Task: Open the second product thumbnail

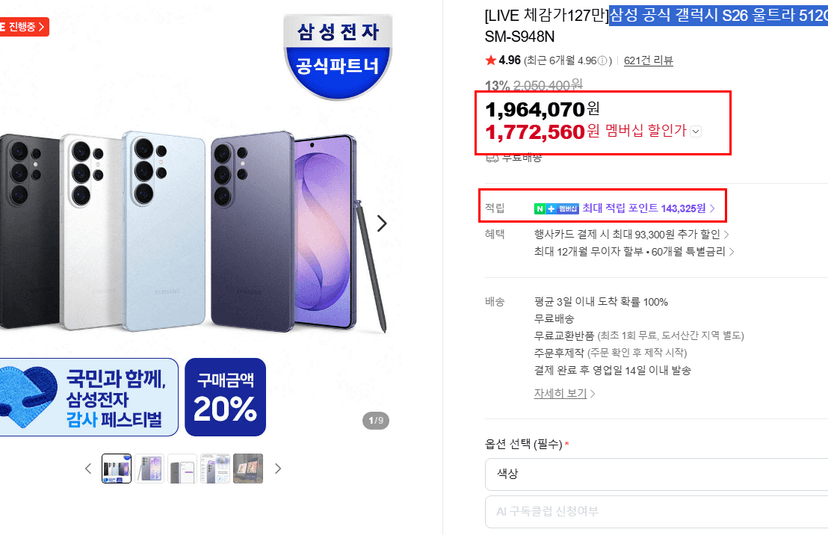Action: (x=149, y=468)
